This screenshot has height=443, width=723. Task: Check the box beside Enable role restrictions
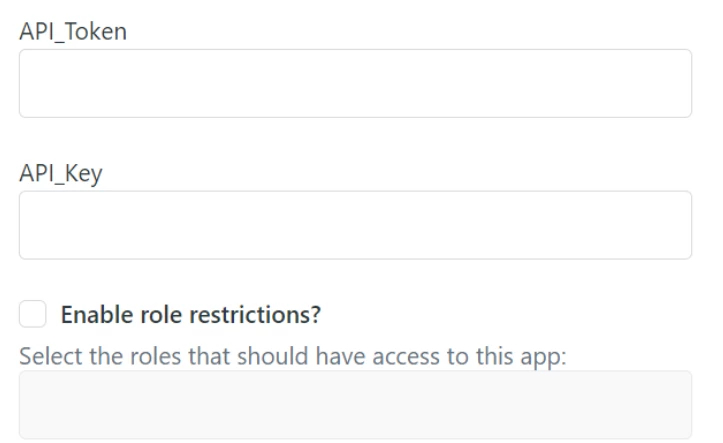33,314
